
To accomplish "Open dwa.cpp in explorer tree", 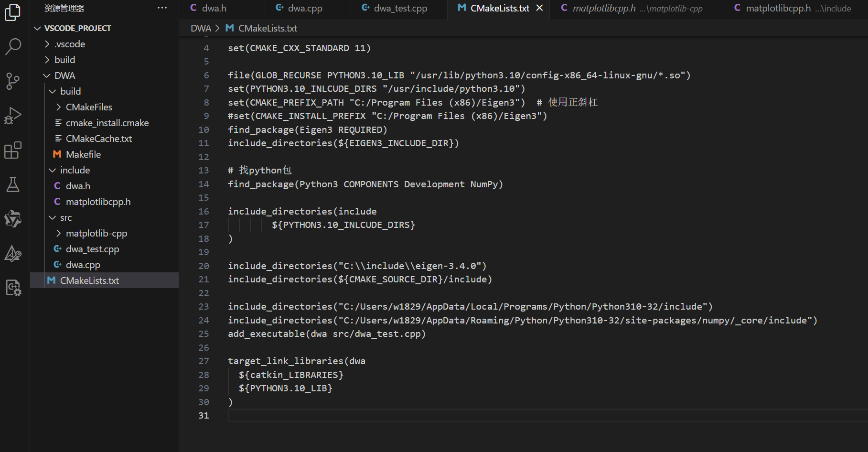I will coord(105,265).
